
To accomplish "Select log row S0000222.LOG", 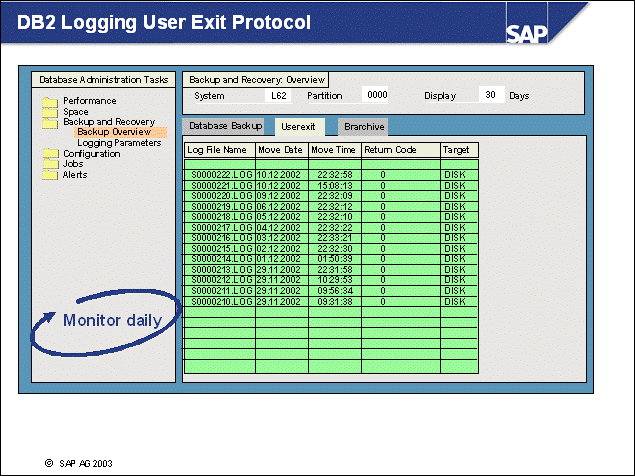I will (219, 173).
